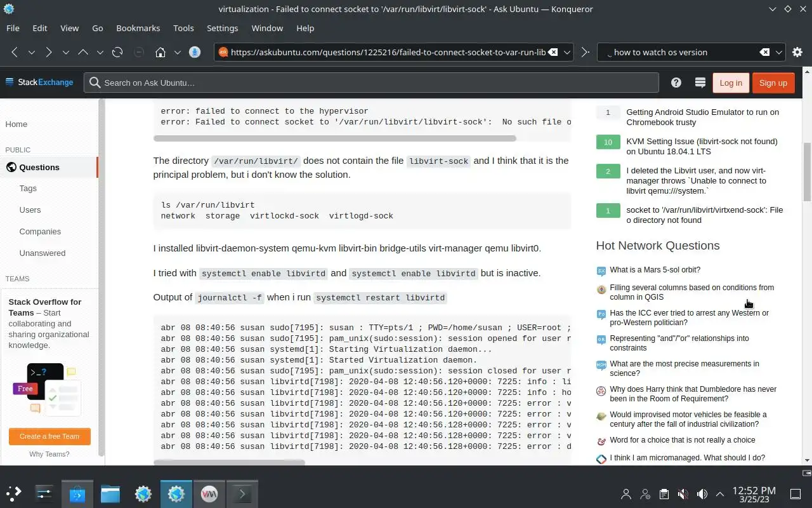The height and width of the screenshot is (508, 812).
Task: Go to Home in left sidebar
Action: (16, 124)
